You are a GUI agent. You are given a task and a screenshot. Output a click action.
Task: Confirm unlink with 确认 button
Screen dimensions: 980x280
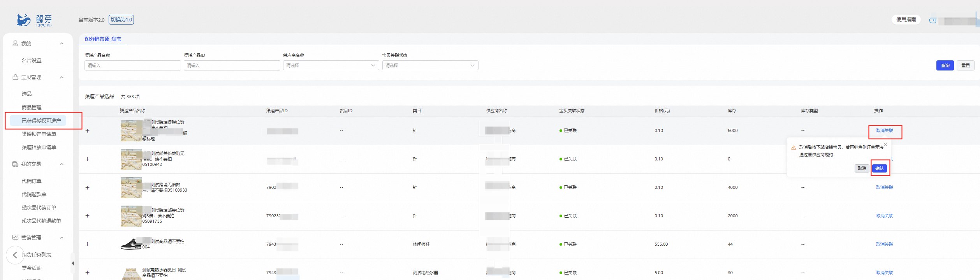880,168
